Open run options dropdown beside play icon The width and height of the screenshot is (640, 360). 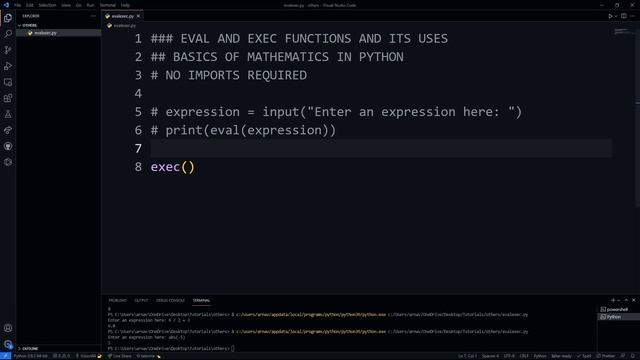click(x=616, y=16)
